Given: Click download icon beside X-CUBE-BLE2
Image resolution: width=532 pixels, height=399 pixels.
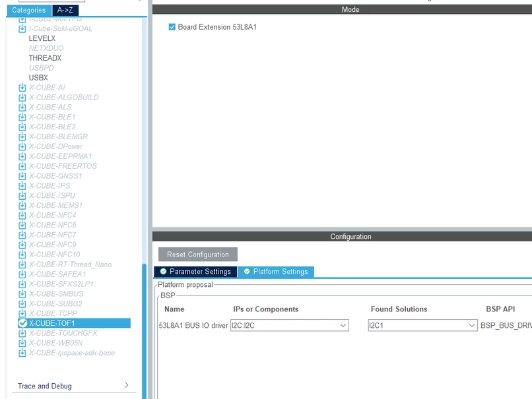Looking at the screenshot, I should (x=22, y=127).
